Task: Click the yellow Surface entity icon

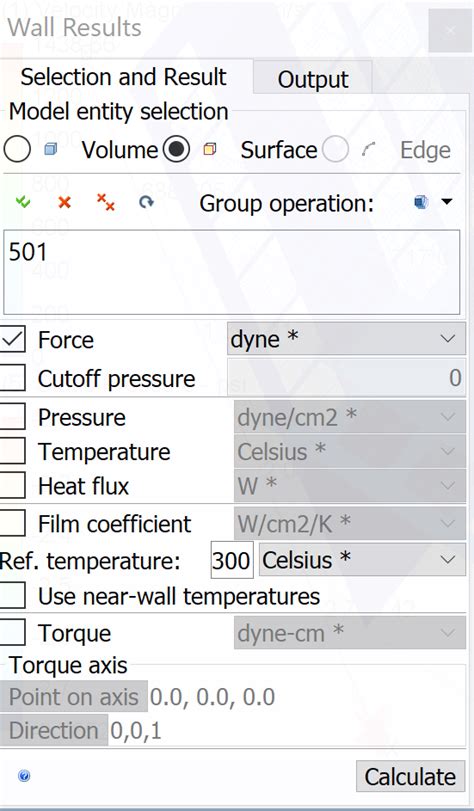Action: click(210, 150)
